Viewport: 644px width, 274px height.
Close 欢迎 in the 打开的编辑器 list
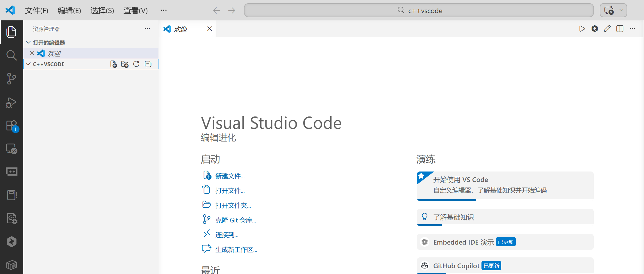click(32, 53)
